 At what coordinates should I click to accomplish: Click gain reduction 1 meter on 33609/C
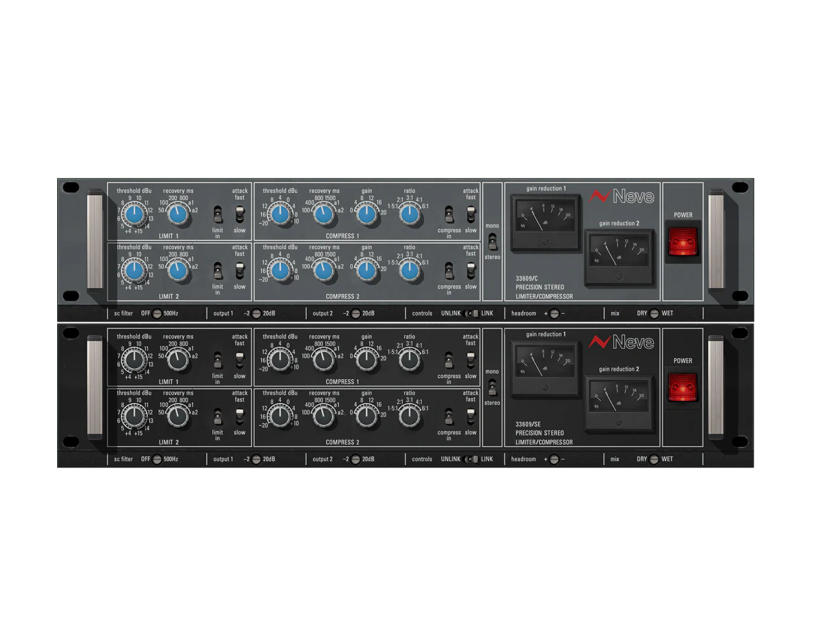click(x=545, y=221)
